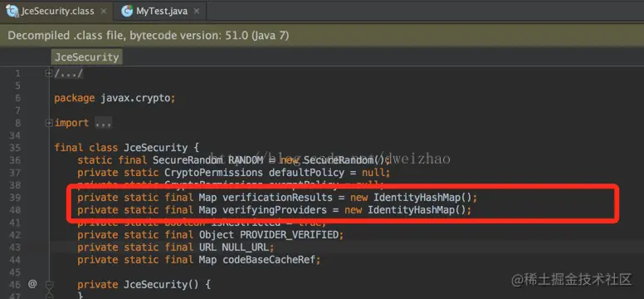Viewport: 644px width, 299px height.
Task: Click verificationResults variable name
Action: [278, 198]
